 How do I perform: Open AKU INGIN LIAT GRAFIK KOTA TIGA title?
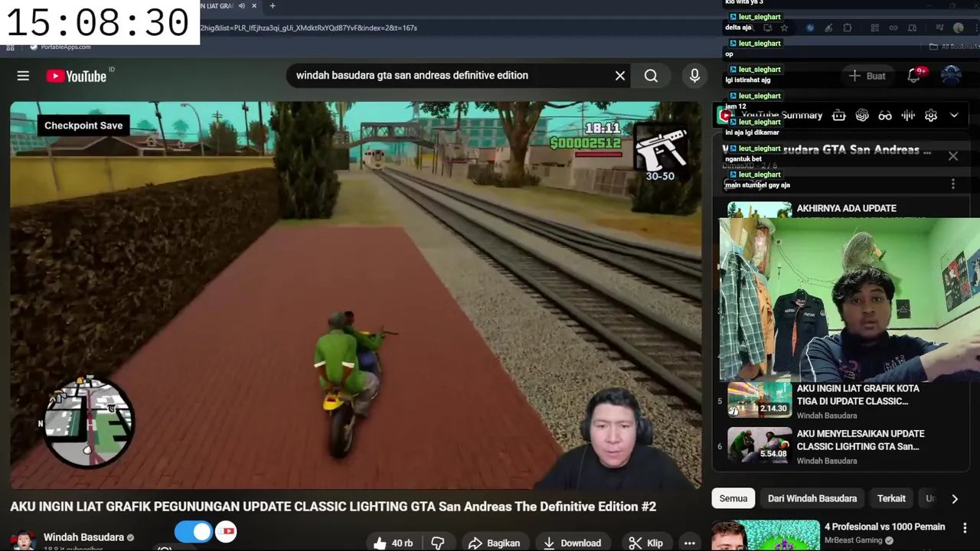coord(858,395)
